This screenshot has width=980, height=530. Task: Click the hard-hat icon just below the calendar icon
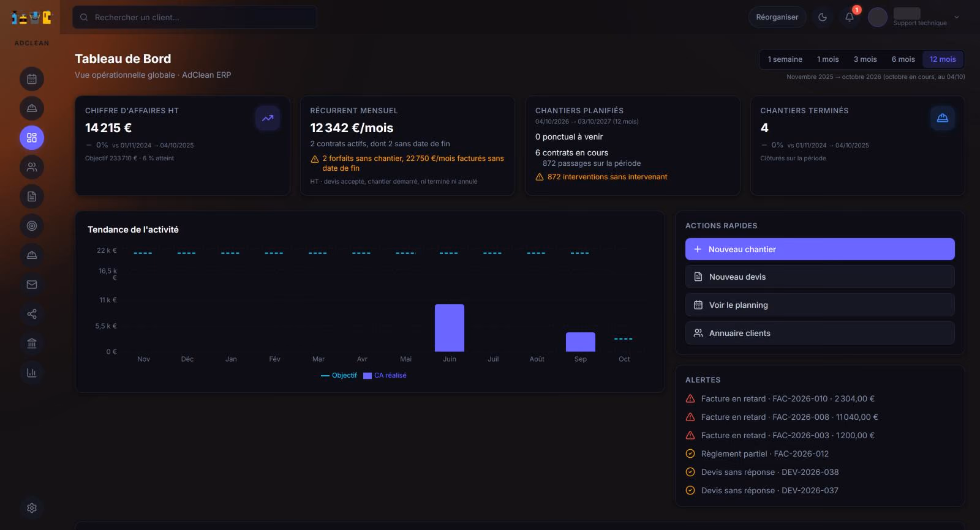tap(32, 108)
